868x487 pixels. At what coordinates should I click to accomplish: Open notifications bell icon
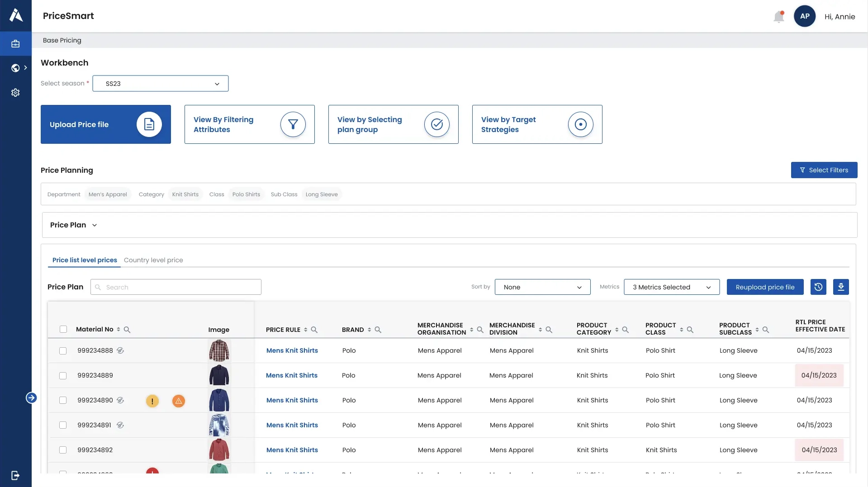click(778, 17)
